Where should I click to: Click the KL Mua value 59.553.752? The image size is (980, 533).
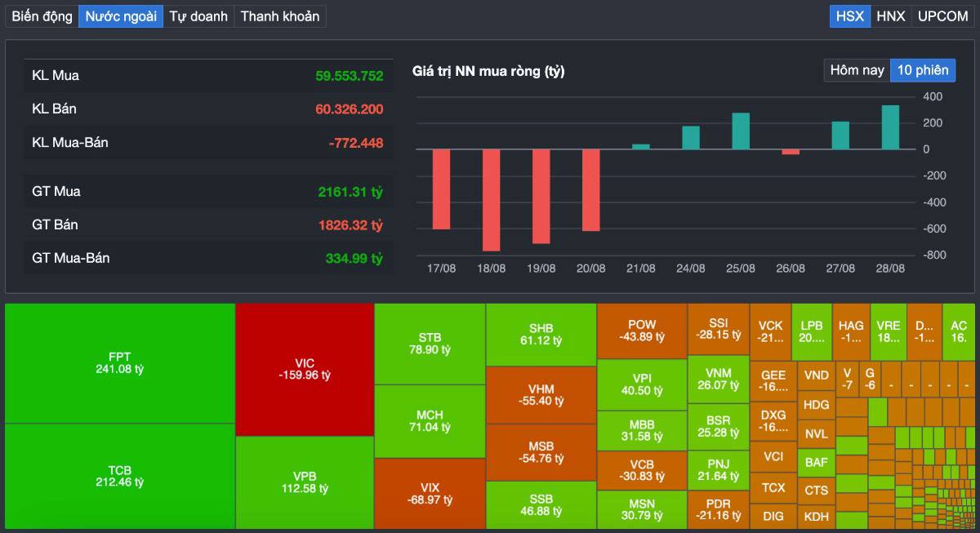(x=350, y=76)
